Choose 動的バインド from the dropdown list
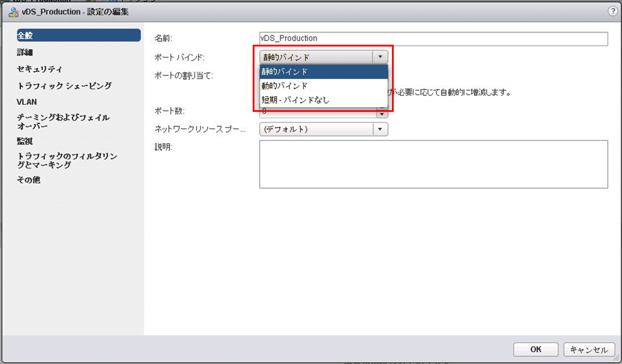This screenshot has width=622, height=364. [323, 86]
